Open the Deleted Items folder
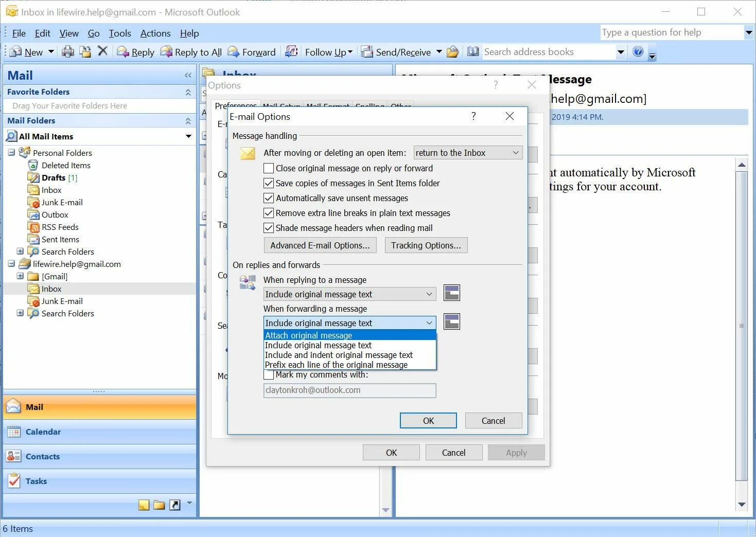Viewport: 756px width, 537px height. click(66, 165)
